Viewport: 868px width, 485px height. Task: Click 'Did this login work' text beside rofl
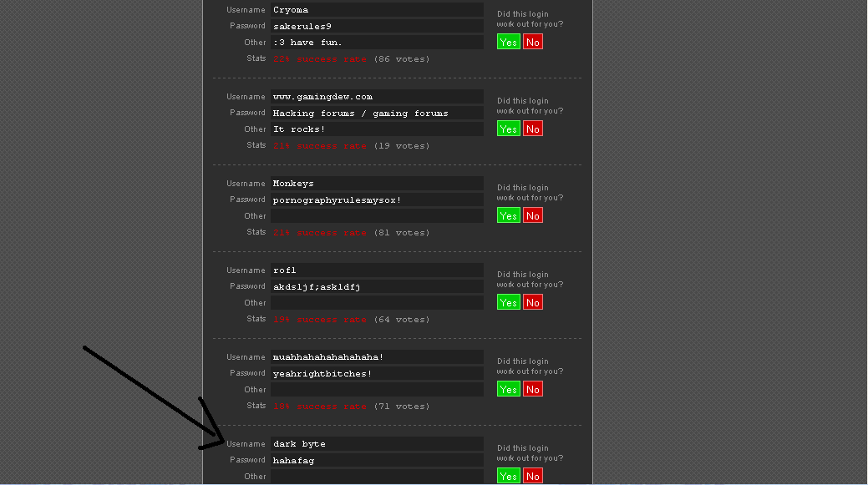530,280
